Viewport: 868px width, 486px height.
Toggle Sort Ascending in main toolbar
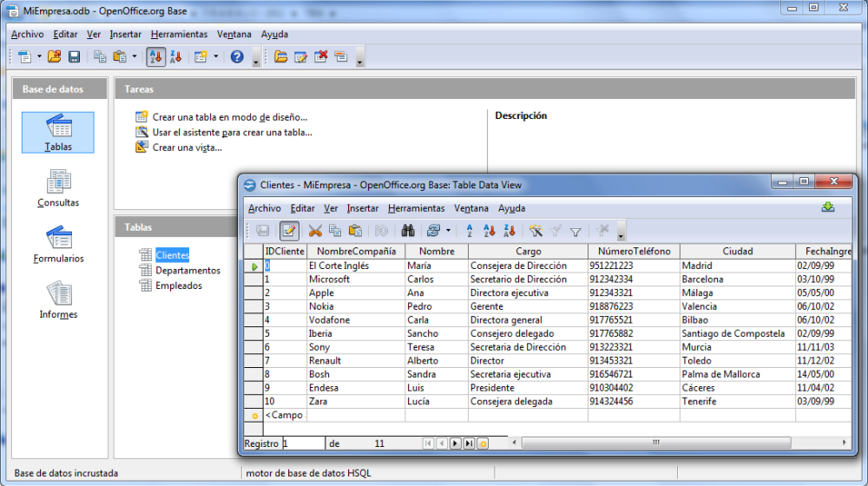156,56
